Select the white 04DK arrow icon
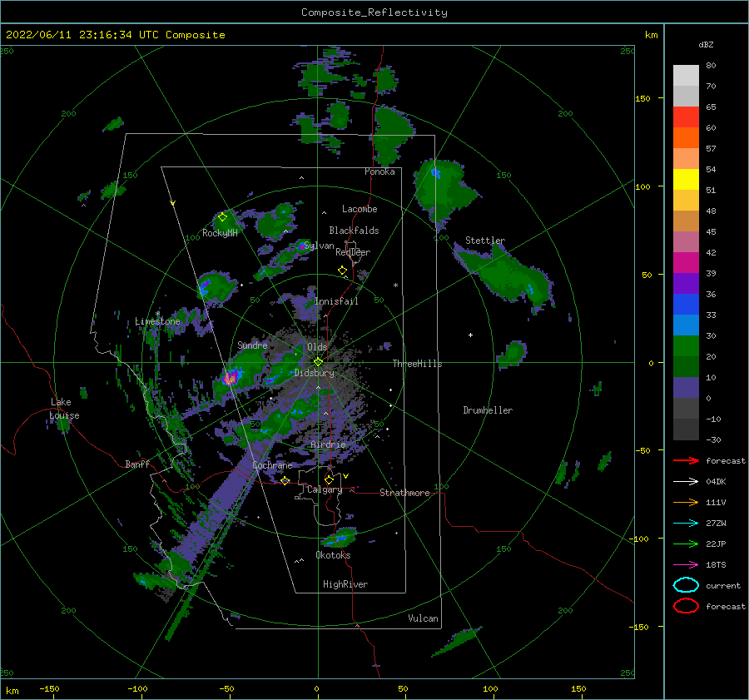 click(x=686, y=482)
